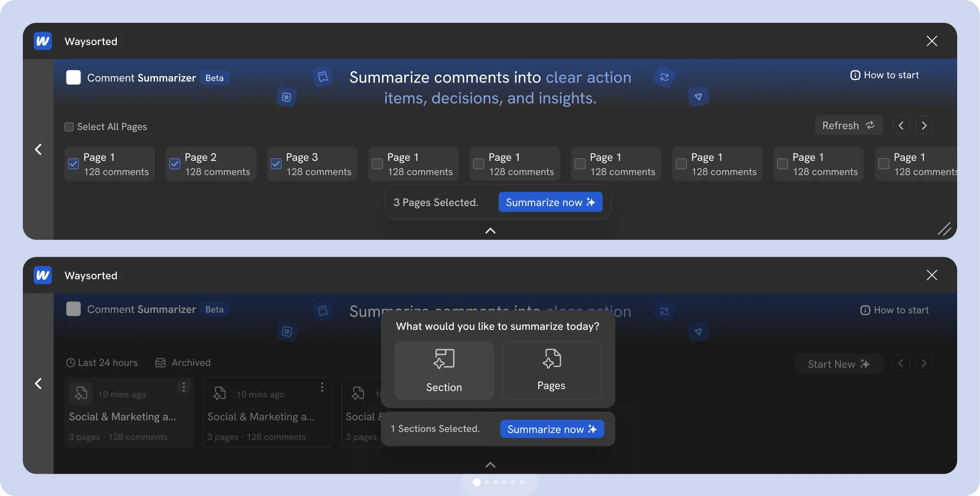Open the first Social & Marketing summary card
The image size is (980, 496).
(x=129, y=412)
